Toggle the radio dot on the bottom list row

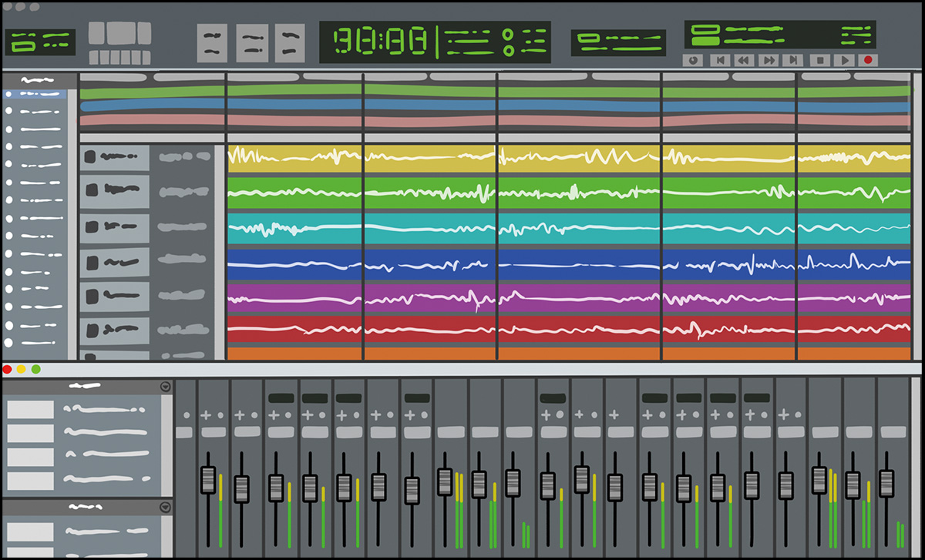[8, 342]
